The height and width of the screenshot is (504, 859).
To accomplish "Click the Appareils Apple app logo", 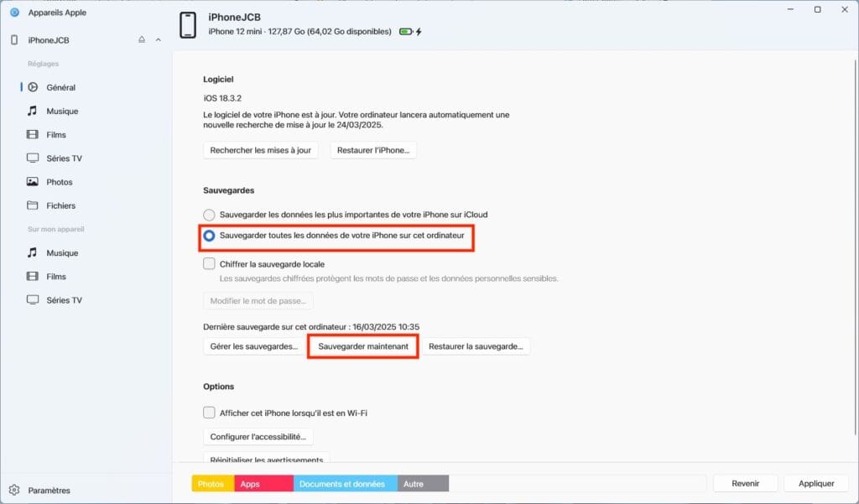I will click(x=14, y=13).
